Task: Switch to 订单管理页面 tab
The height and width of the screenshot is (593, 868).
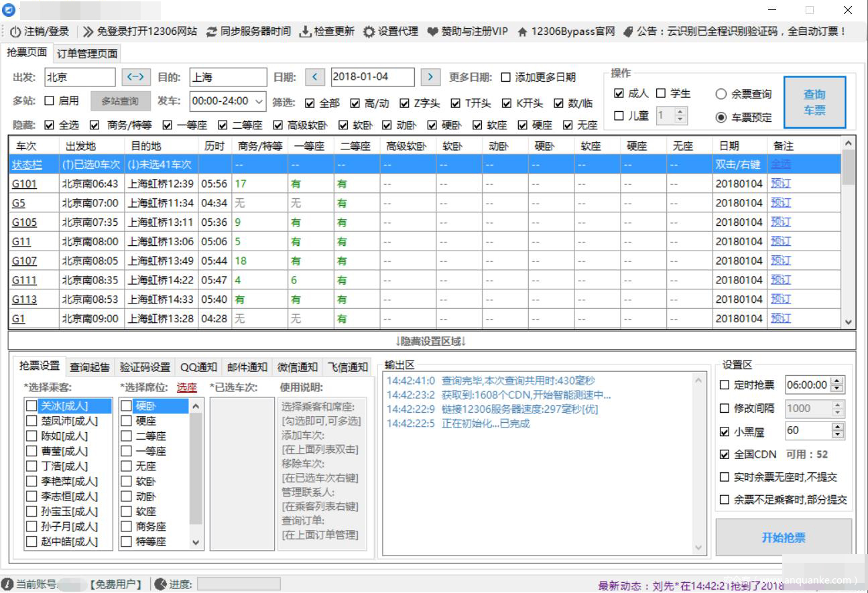Action: [87, 54]
